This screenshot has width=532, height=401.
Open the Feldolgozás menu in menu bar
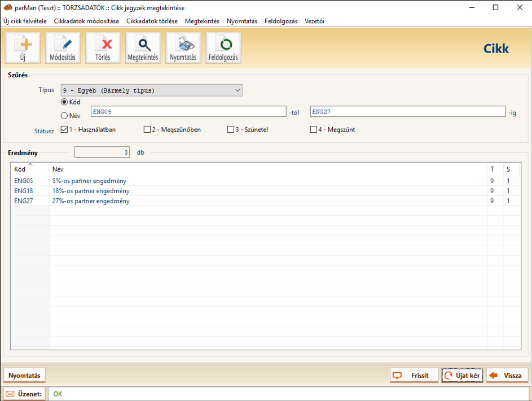pos(281,21)
